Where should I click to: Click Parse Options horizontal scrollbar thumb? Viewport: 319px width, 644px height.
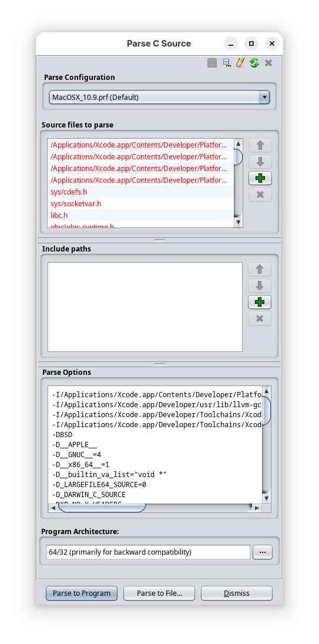[102, 508]
